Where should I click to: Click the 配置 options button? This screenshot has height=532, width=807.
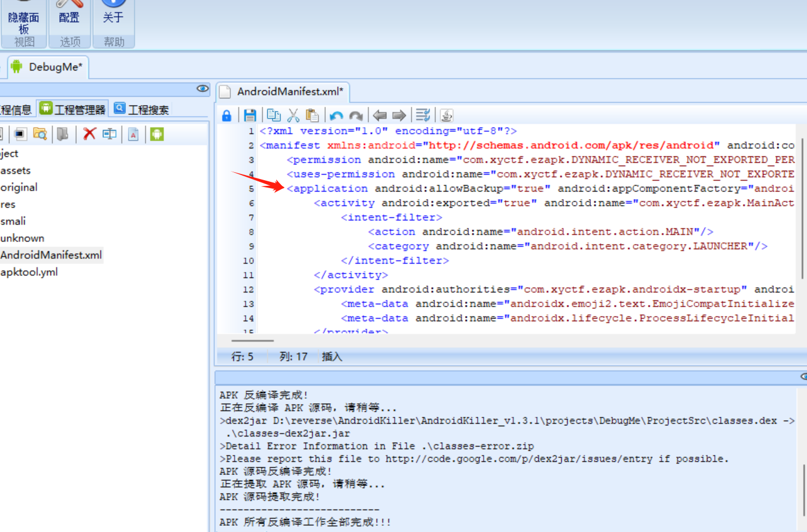point(69,17)
